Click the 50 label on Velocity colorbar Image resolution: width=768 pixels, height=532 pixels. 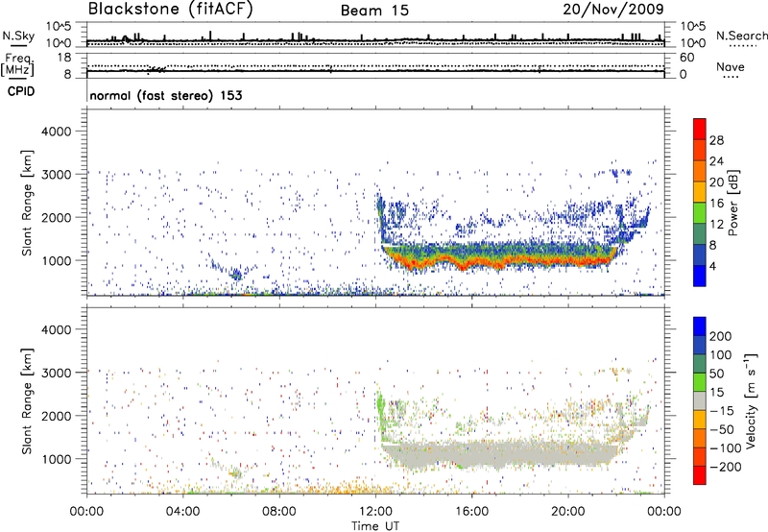tap(716, 374)
